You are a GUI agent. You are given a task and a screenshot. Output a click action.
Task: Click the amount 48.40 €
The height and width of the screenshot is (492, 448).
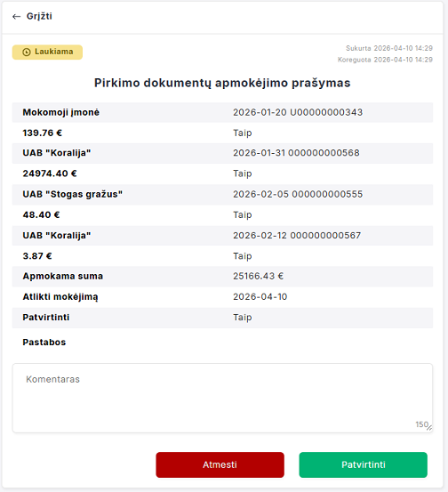pyautogui.click(x=41, y=215)
